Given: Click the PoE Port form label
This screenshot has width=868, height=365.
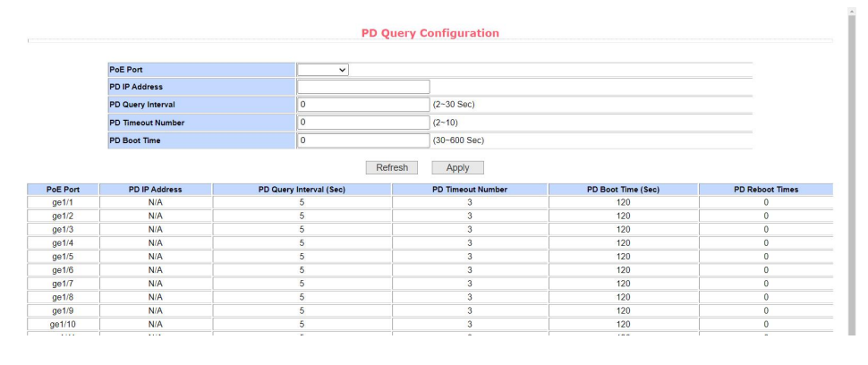Looking at the screenshot, I should coord(126,70).
